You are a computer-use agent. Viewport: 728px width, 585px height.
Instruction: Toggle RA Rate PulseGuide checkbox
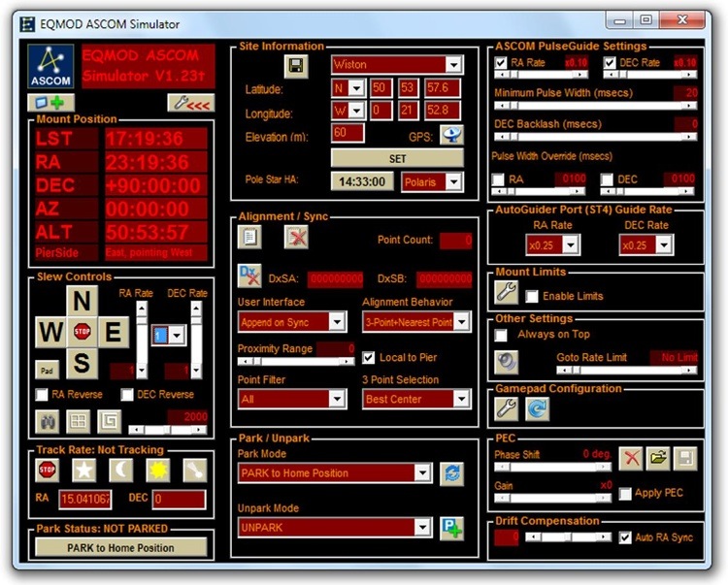tap(501, 62)
